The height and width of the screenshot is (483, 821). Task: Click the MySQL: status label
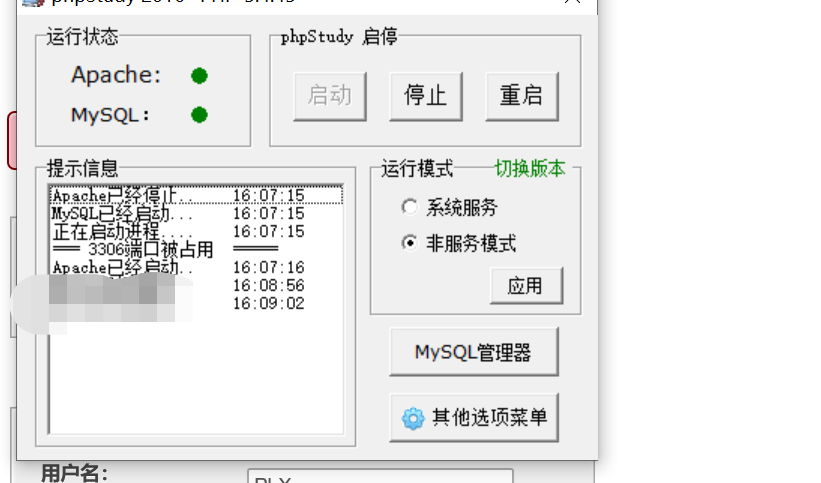tap(110, 115)
